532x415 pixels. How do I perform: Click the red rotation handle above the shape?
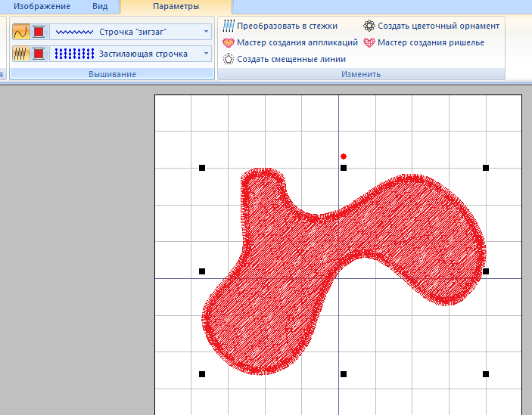click(x=344, y=156)
